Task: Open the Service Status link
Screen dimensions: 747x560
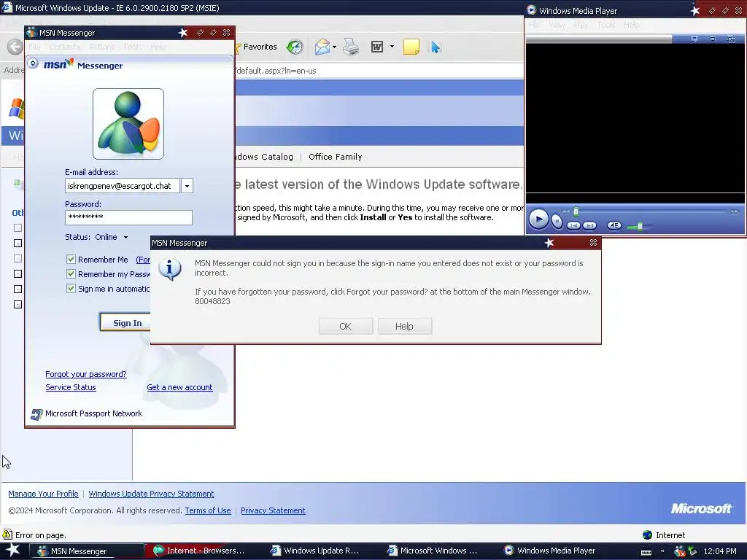Action: tap(71, 387)
